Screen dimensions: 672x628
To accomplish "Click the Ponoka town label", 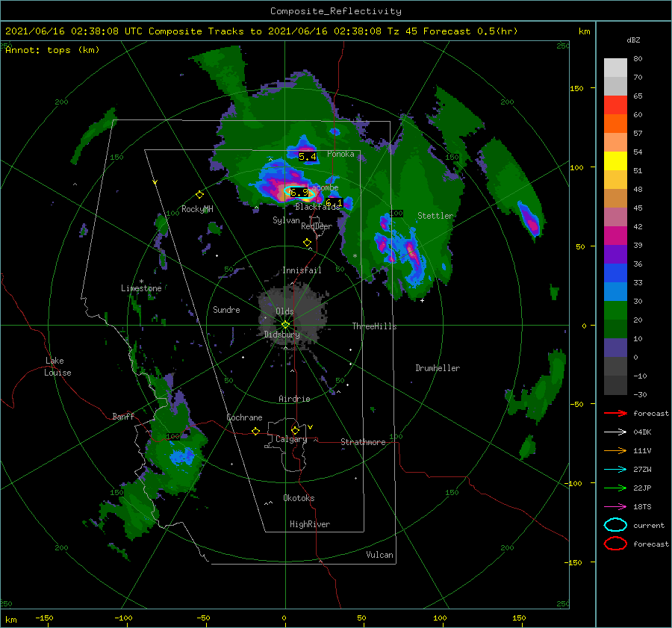I will point(340,154).
